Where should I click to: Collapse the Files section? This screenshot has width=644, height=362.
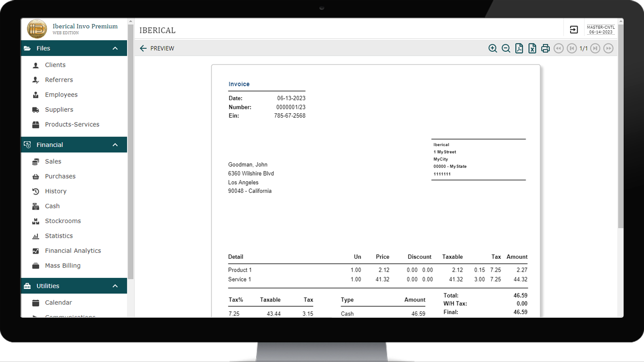click(x=115, y=48)
